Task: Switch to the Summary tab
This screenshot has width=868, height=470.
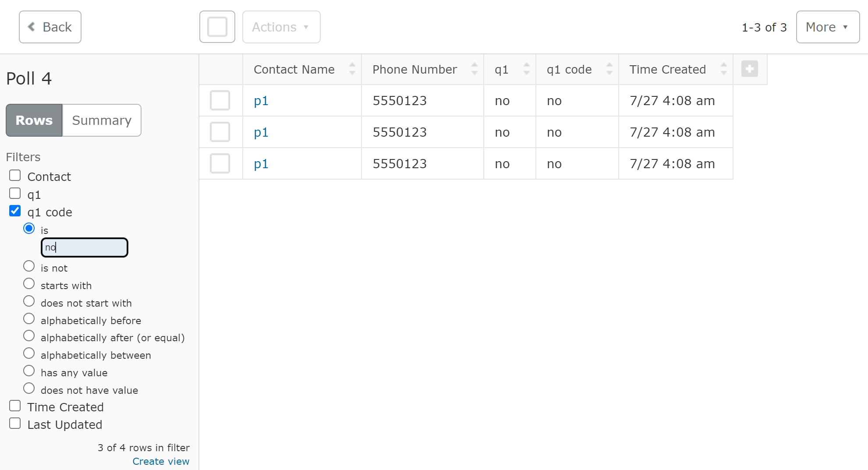Action: [x=102, y=120]
